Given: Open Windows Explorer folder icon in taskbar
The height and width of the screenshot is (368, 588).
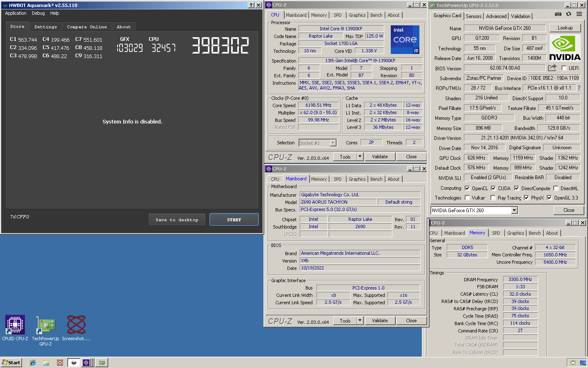Looking at the screenshot, I should (46, 363).
